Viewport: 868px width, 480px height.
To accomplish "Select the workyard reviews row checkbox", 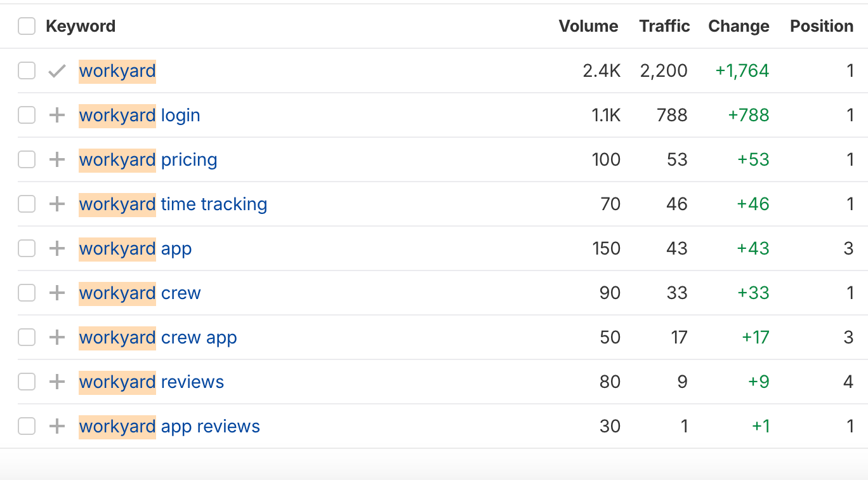I will pyautogui.click(x=27, y=382).
